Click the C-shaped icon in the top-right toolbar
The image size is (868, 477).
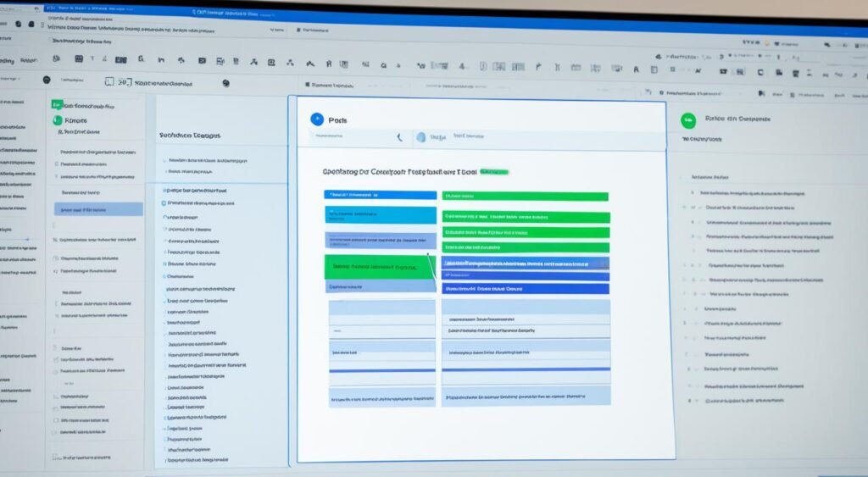760,73
